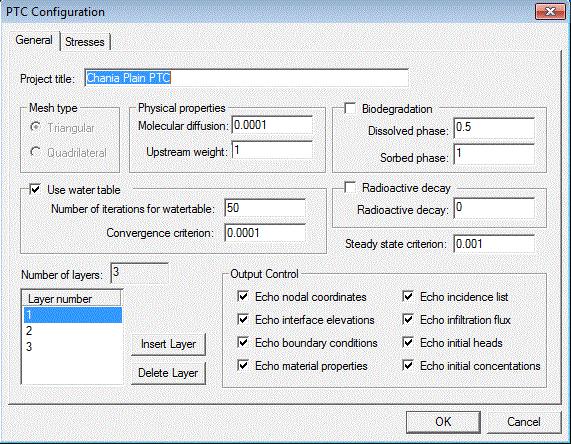Click the Convergence criterion field
571x444 pixels.
265,233
